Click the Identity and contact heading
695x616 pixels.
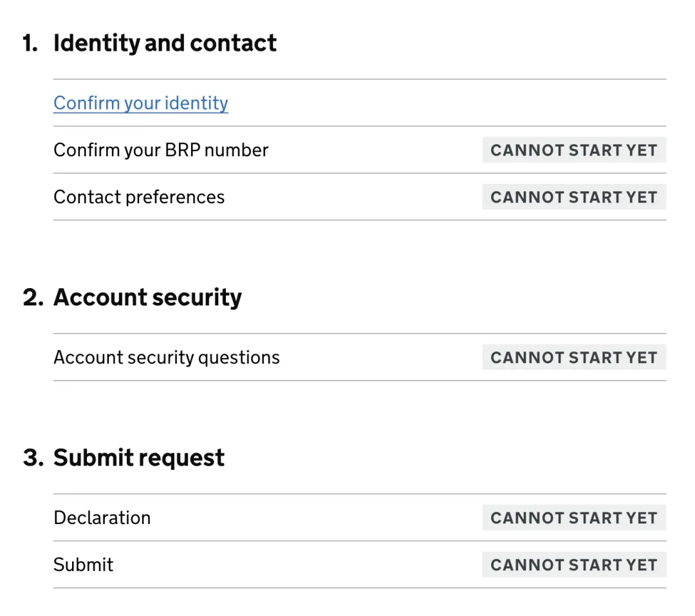(x=165, y=43)
